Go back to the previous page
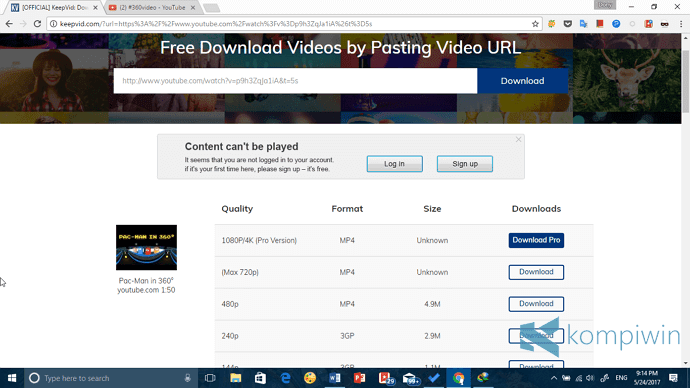Image resolution: width=690 pixels, height=388 pixels. pos(9,24)
